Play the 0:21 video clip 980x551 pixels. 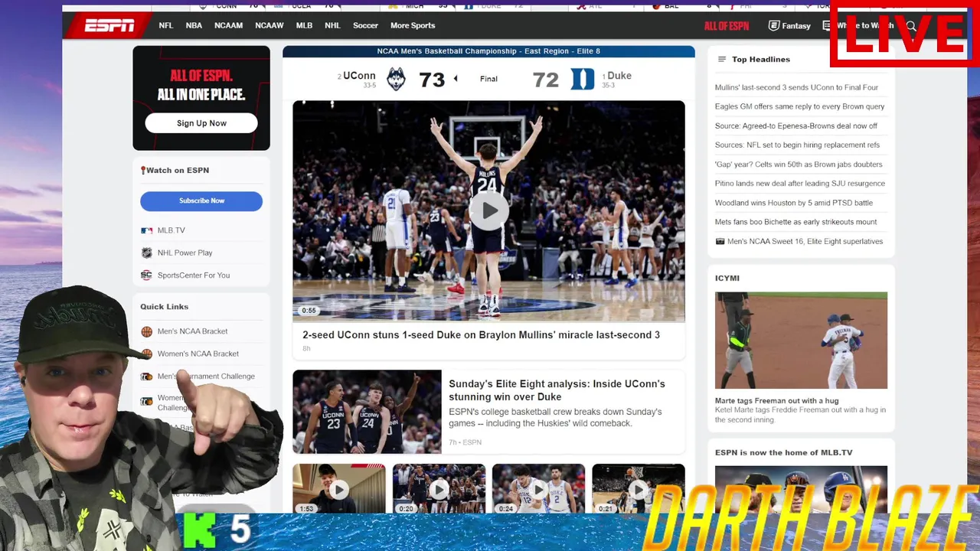(638, 488)
